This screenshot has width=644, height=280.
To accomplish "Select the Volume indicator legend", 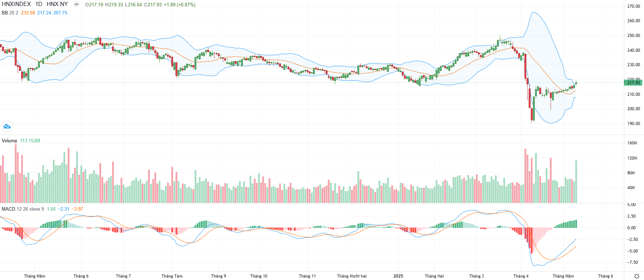I will pyautogui.click(x=10, y=141).
